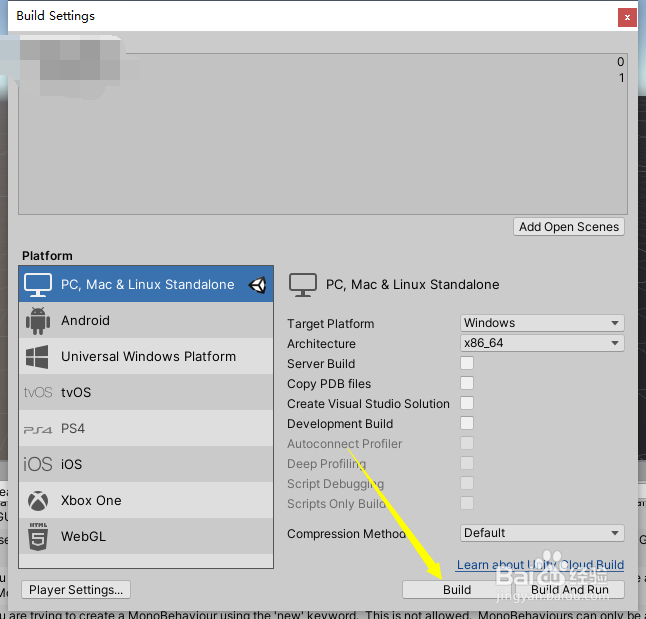Viewport: 646px width, 619px height.
Task: Click the 'Server Build' label
Action: (x=321, y=363)
